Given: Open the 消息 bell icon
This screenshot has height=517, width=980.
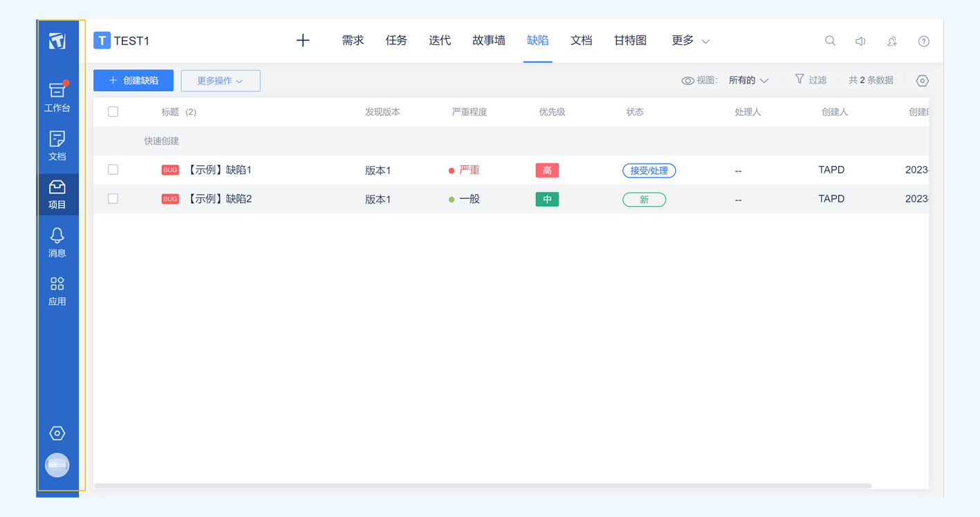Looking at the screenshot, I should (x=57, y=243).
